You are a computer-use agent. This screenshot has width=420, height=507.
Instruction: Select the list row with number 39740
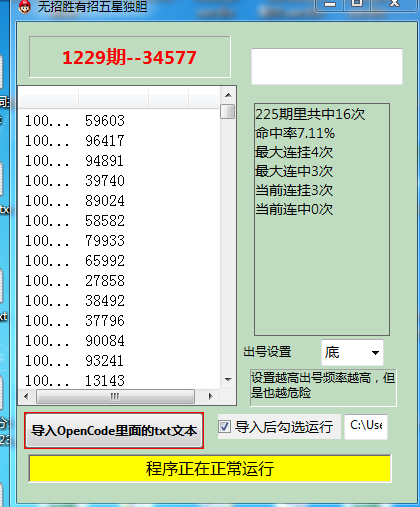(x=119, y=181)
